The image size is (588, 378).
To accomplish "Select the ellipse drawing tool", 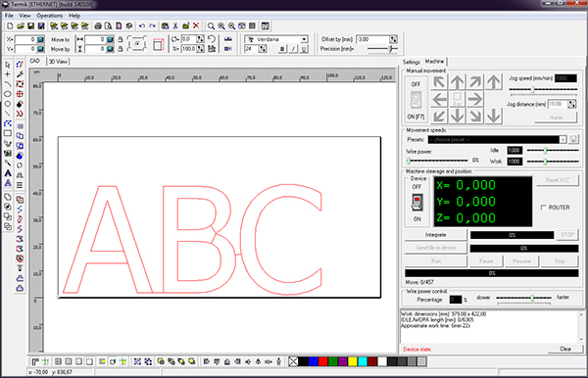I will point(8,94).
